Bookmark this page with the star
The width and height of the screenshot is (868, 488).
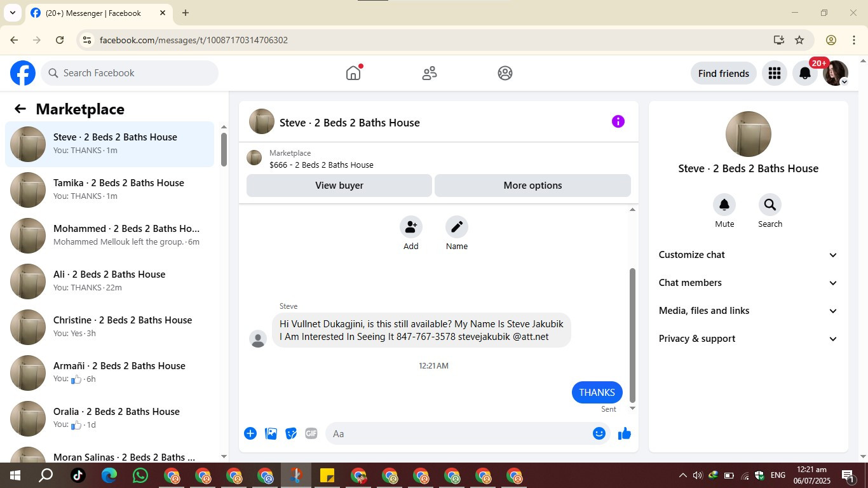[x=799, y=40]
